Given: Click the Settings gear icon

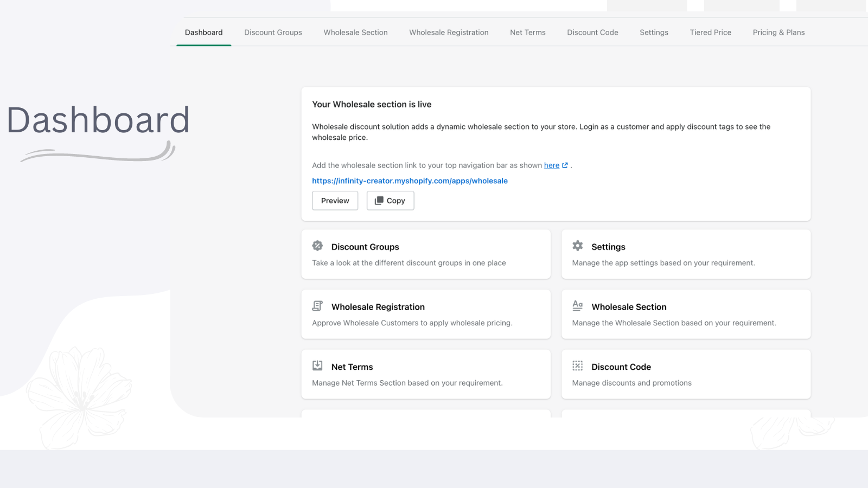Looking at the screenshot, I should [577, 246].
